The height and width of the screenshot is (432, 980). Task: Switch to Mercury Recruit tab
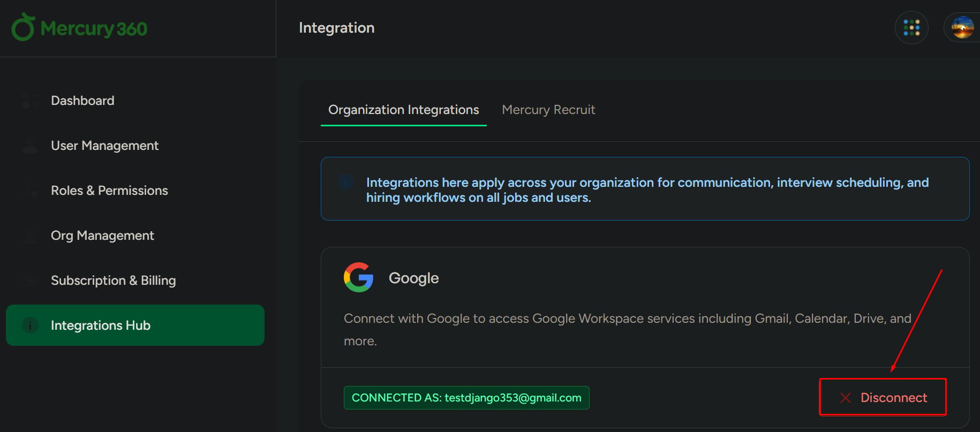click(548, 110)
